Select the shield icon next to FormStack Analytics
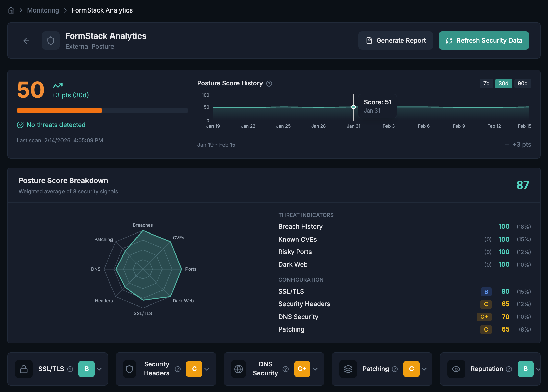Screen dimensions: 548x392 [51, 40]
